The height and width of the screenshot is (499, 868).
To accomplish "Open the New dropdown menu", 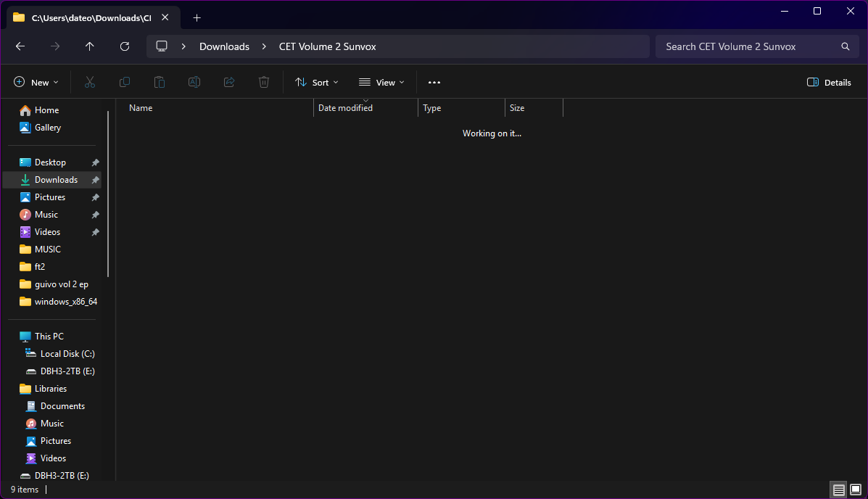I will point(36,83).
